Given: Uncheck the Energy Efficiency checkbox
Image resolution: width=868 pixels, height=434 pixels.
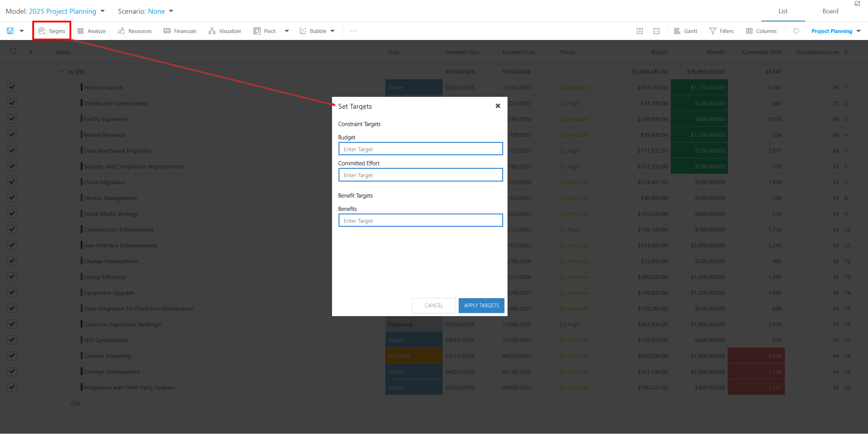Looking at the screenshot, I should pos(12,277).
